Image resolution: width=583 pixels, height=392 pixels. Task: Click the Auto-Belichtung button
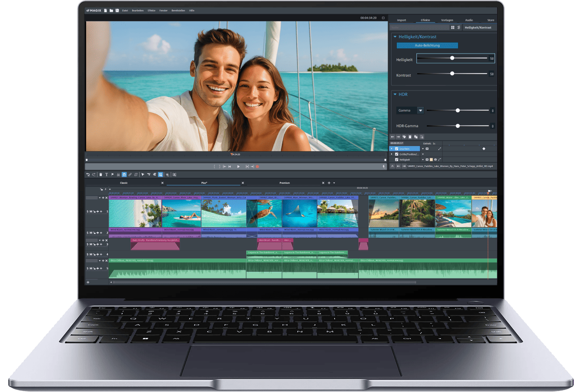point(427,45)
